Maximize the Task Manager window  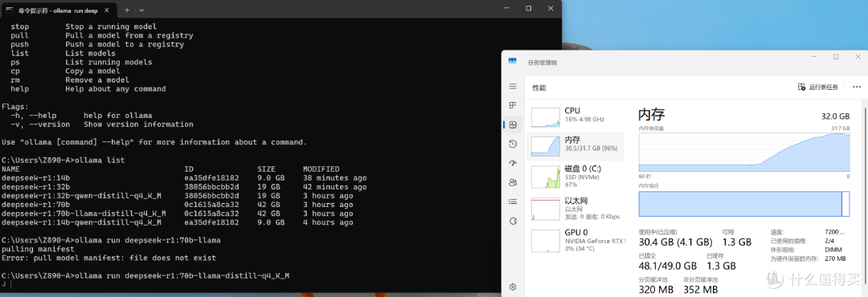coord(836,56)
